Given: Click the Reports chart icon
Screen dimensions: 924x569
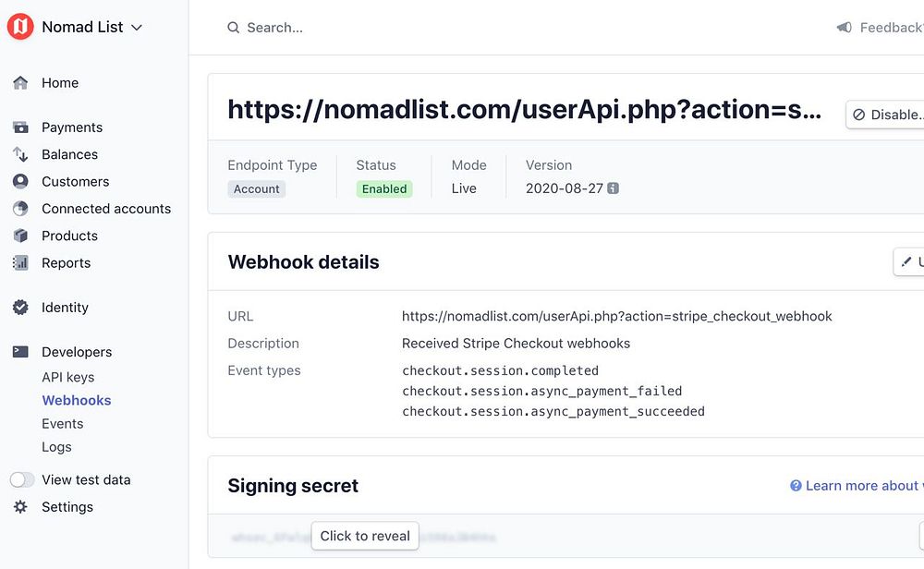Looking at the screenshot, I should [20, 263].
